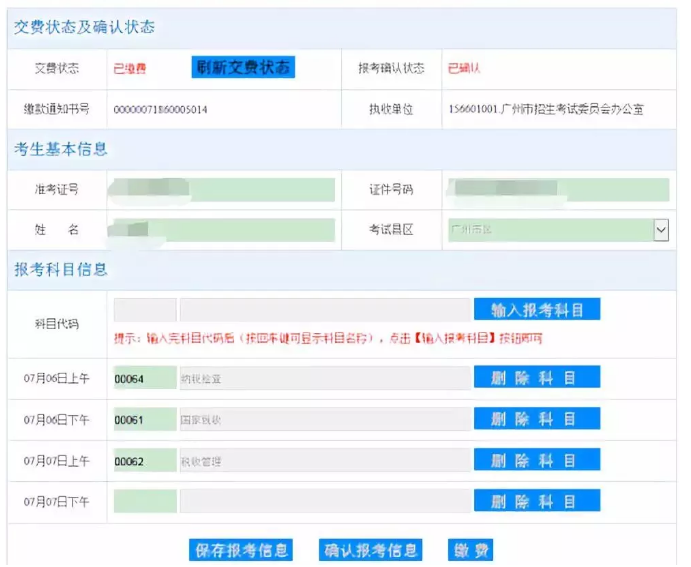Select the 广州市区 exam district combo box

point(558,230)
